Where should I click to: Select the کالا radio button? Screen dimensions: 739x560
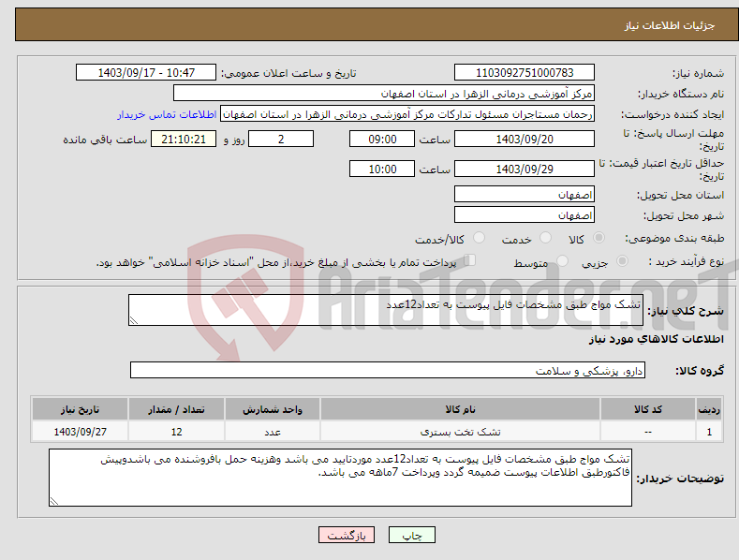[599, 238]
